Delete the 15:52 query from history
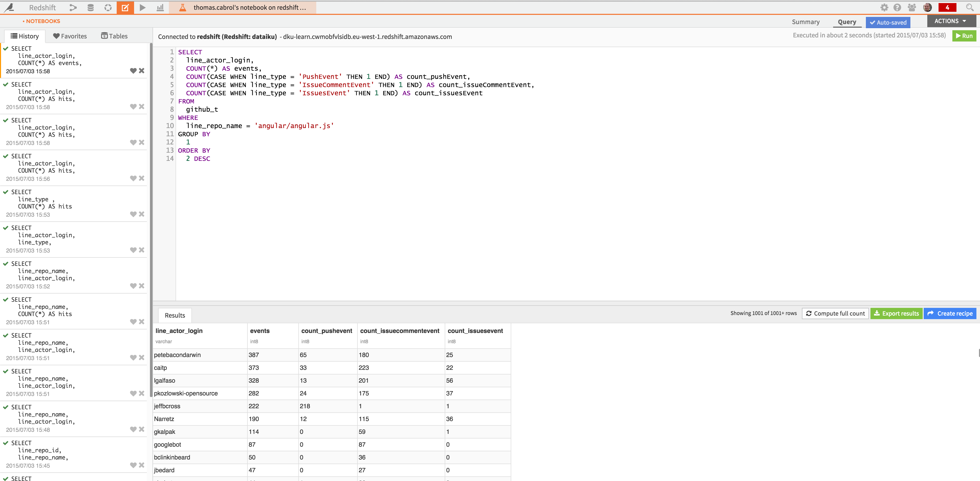This screenshot has width=980, height=481. 141,286
